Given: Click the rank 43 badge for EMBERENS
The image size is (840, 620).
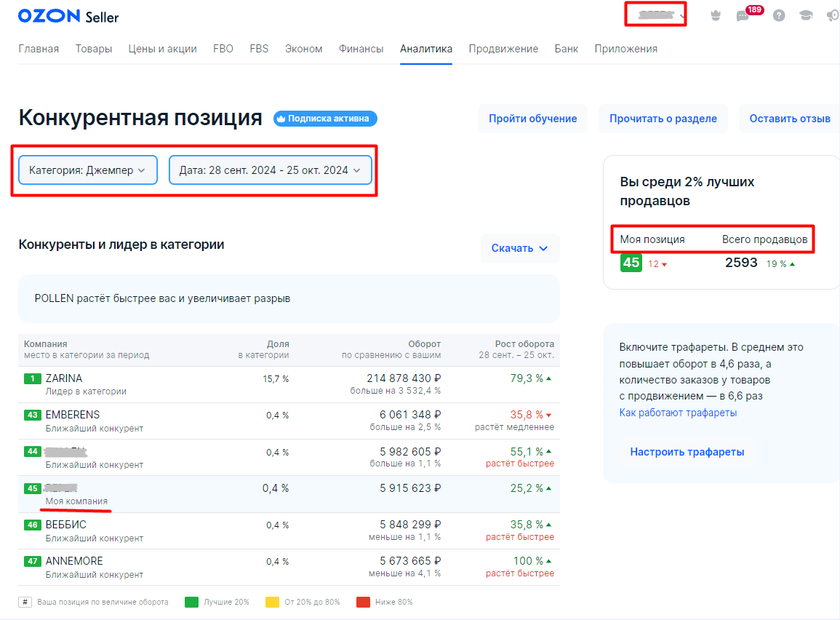Looking at the screenshot, I should (32, 416).
